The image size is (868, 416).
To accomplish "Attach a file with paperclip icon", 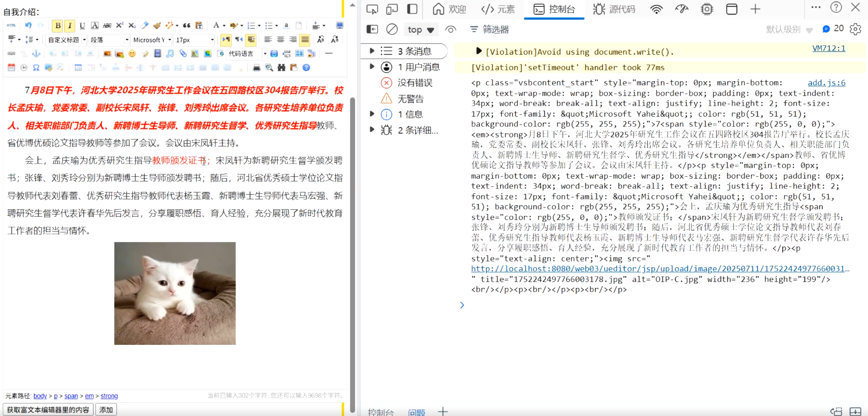I will tap(183, 54).
